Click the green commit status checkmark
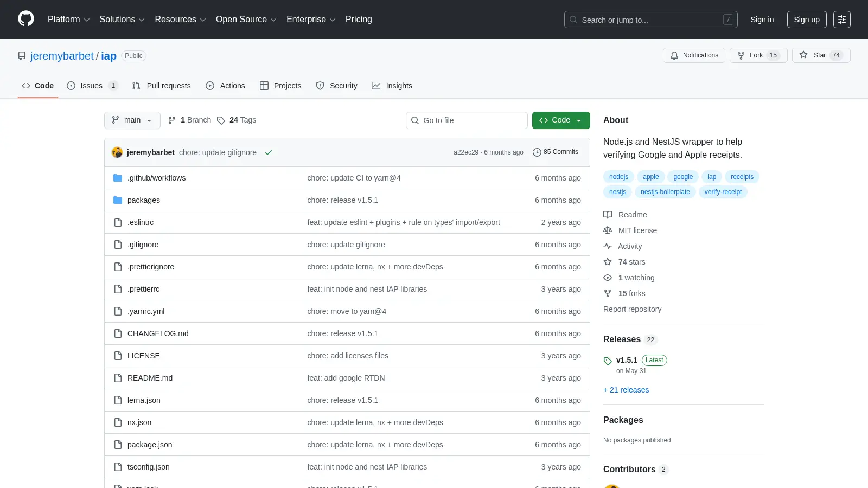This screenshot has height=488, width=868. [269, 152]
